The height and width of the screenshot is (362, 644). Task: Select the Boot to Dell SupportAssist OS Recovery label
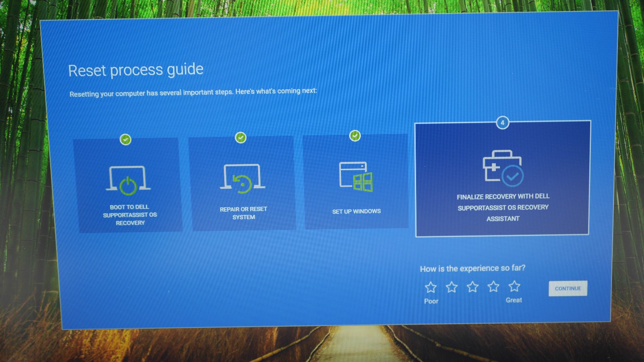[x=130, y=215]
